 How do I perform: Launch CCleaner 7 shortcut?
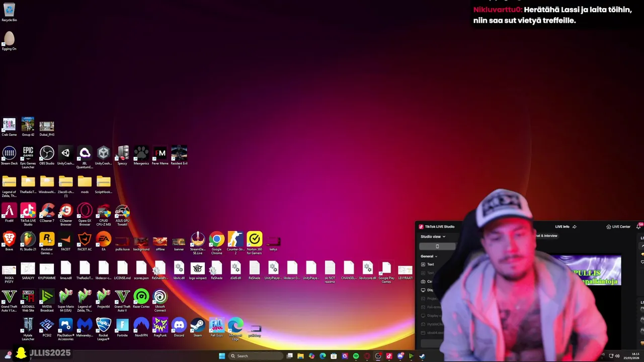(x=47, y=213)
